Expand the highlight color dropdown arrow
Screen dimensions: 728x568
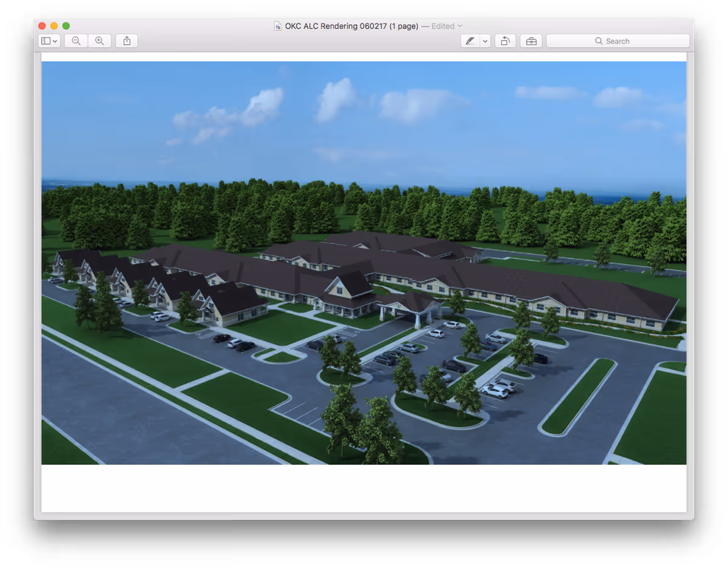[485, 41]
